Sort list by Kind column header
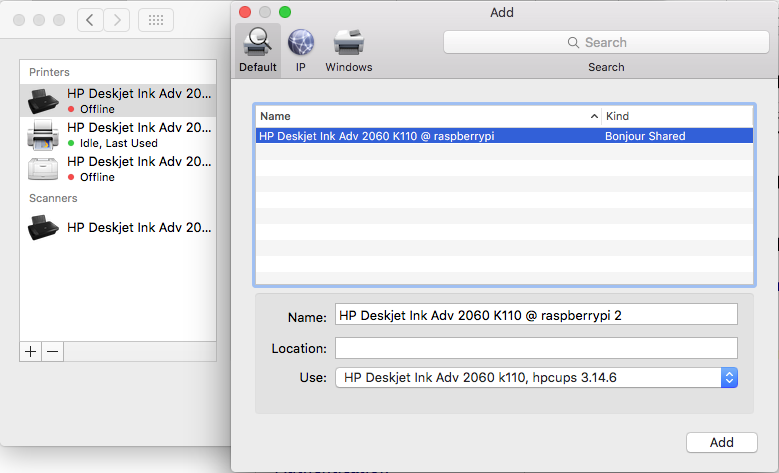 click(x=678, y=116)
